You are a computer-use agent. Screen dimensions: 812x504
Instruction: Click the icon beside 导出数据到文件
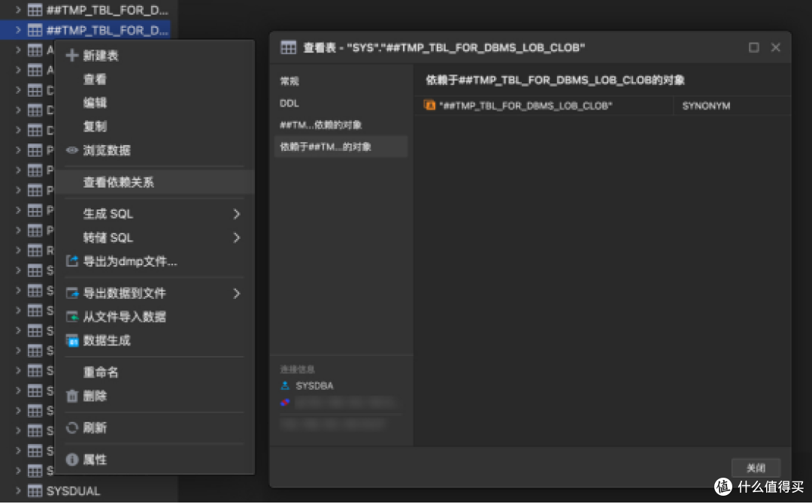72,294
